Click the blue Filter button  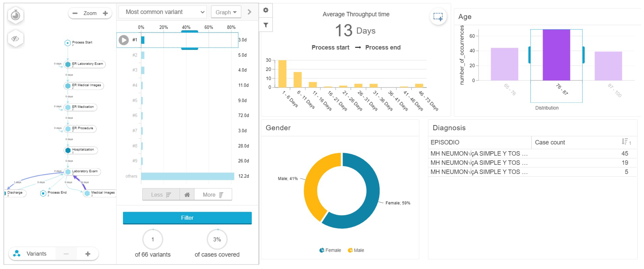(x=187, y=218)
